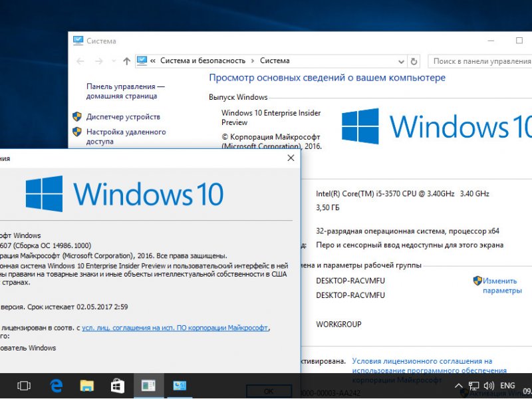Select text 'Intel(R) Core(TM) i5-3570 CPU @ 3.40GHz'
Screen dimensions: 532x399
pos(385,194)
